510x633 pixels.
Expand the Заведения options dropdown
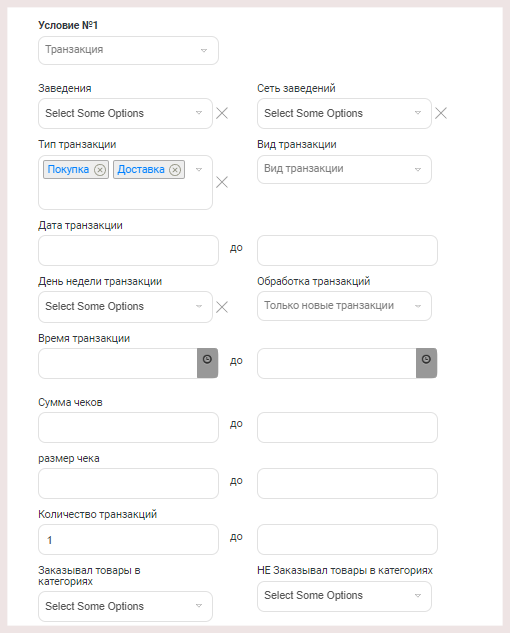[x=125, y=113]
